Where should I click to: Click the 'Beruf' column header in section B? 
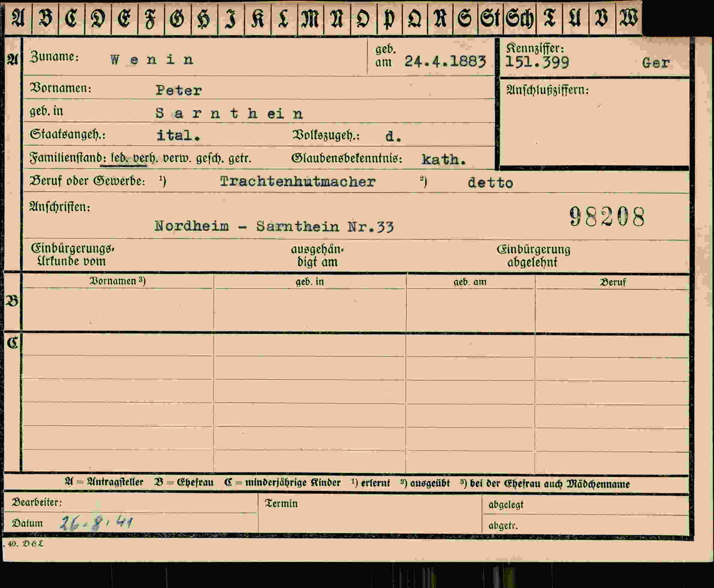tap(613, 282)
